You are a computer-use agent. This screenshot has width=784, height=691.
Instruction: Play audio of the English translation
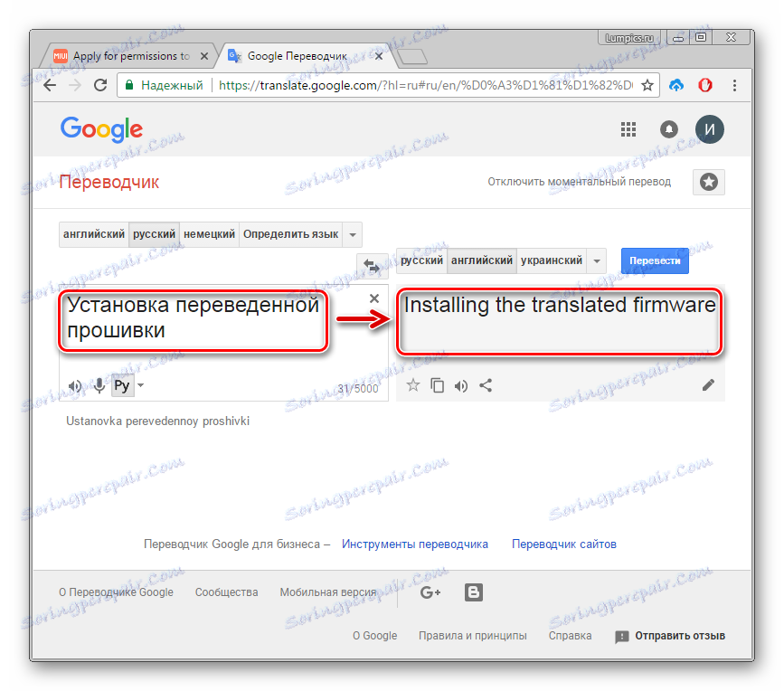tap(461, 385)
